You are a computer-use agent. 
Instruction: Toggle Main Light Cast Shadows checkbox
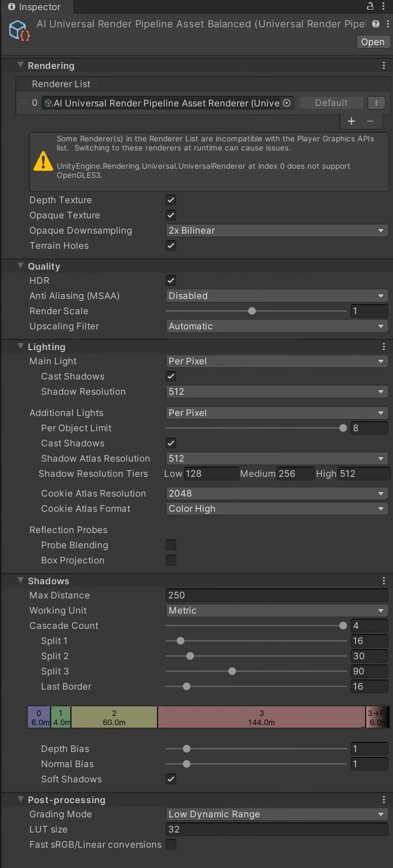[x=171, y=376]
